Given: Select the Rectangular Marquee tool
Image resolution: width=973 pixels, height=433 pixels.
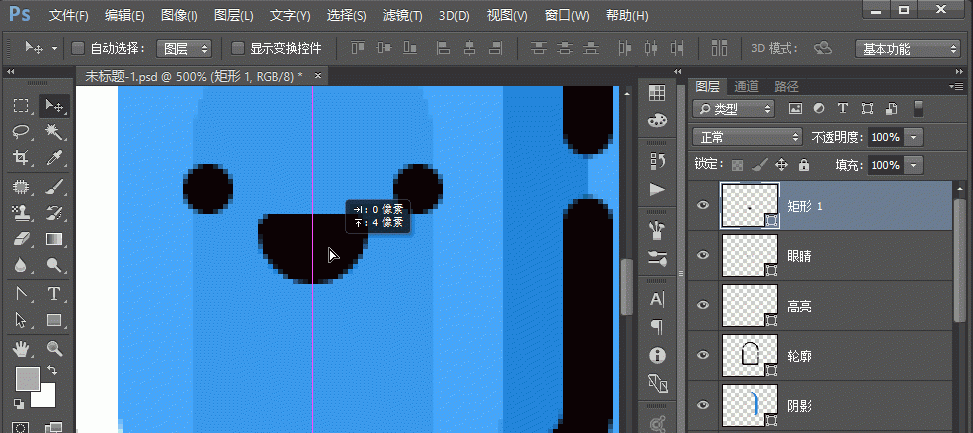Looking at the screenshot, I should (20, 106).
